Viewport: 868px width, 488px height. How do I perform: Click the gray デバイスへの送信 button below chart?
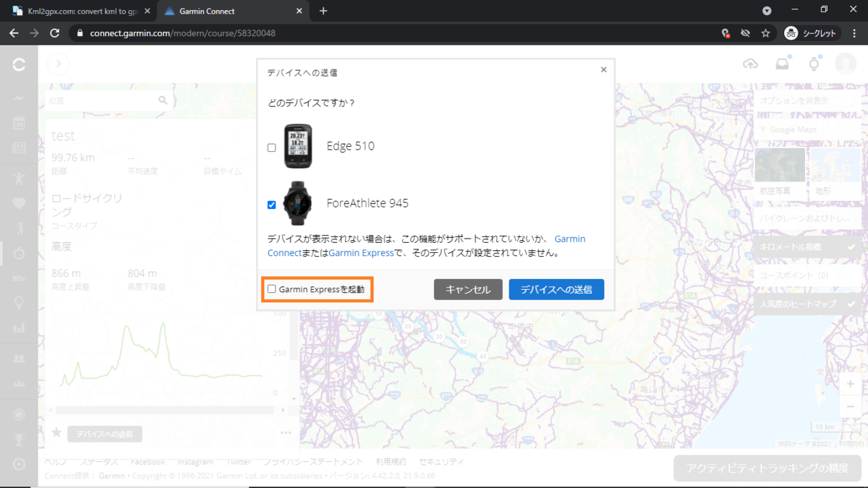click(x=105, y=434)
